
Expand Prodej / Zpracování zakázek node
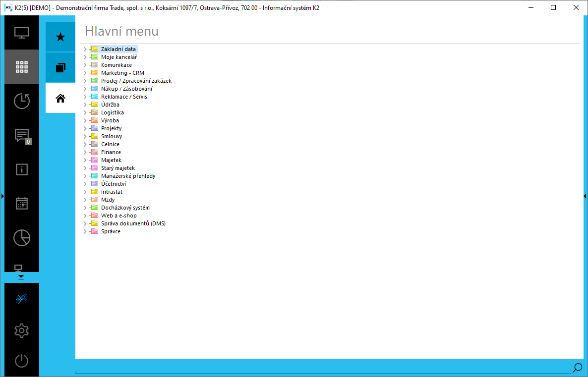click(85, 81)
